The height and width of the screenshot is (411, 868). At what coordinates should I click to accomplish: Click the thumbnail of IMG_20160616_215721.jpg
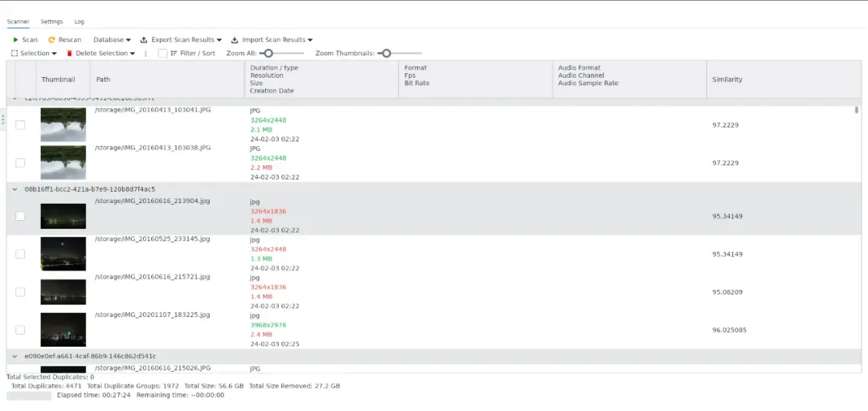coord(63,291)
